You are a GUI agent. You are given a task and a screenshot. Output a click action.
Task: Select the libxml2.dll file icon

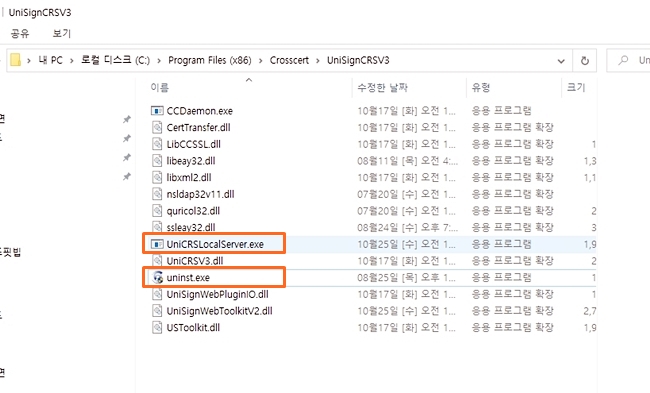(157, 177)
